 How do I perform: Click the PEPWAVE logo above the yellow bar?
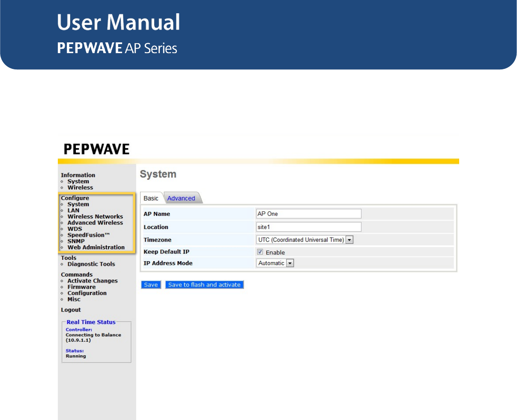coord(96,149)
